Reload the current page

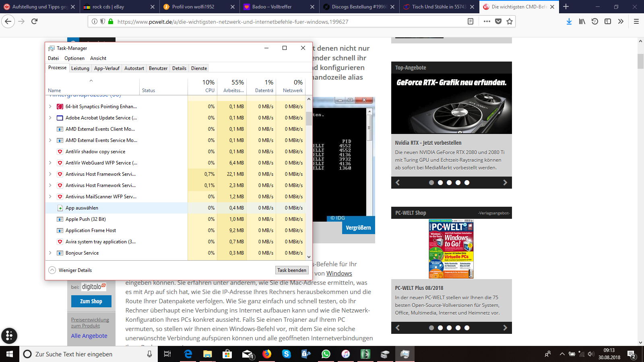click(35, 21)
